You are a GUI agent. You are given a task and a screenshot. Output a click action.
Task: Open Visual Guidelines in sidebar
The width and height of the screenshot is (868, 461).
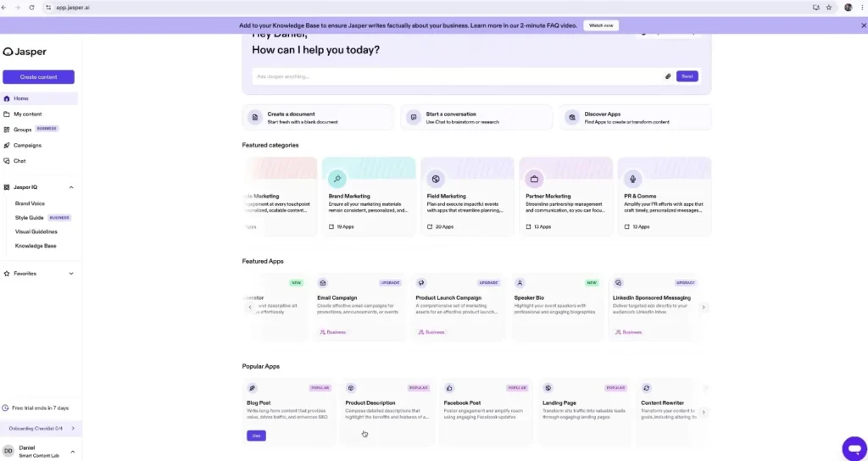(x=36, y=232)
